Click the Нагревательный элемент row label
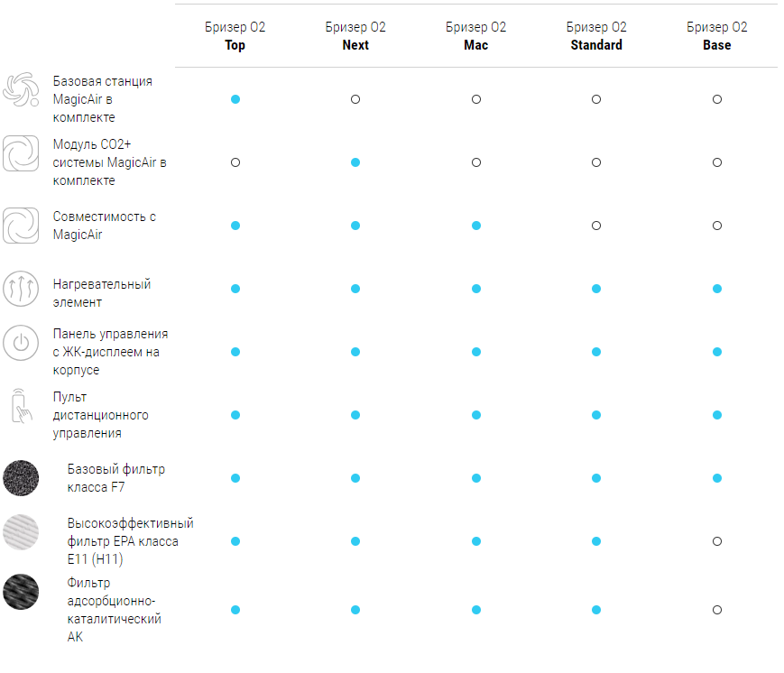This screenshot has width=784, height=673. [x=101, y=293]
